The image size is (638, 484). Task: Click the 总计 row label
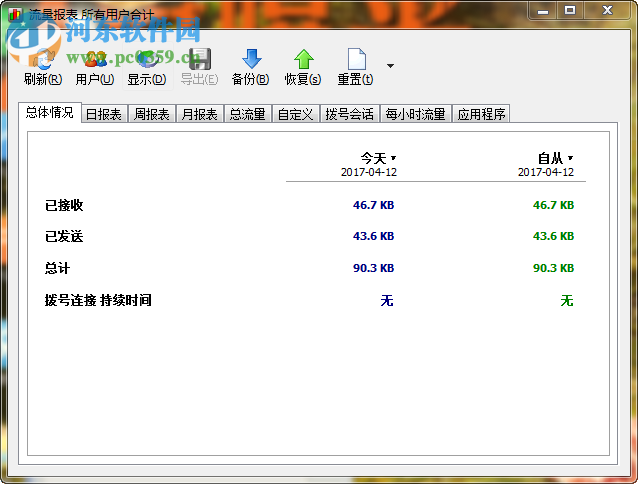pos(57,268)
